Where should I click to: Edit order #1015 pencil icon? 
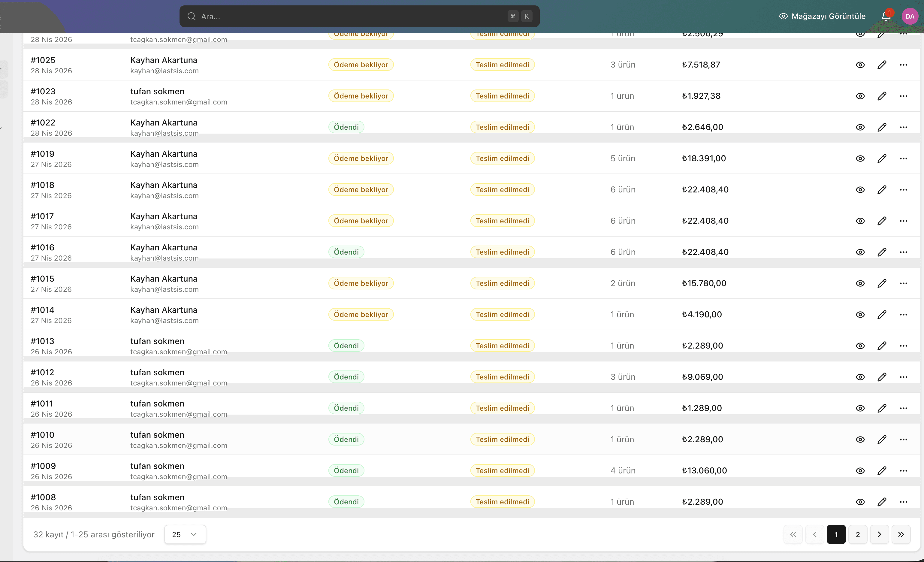(882, 283)
